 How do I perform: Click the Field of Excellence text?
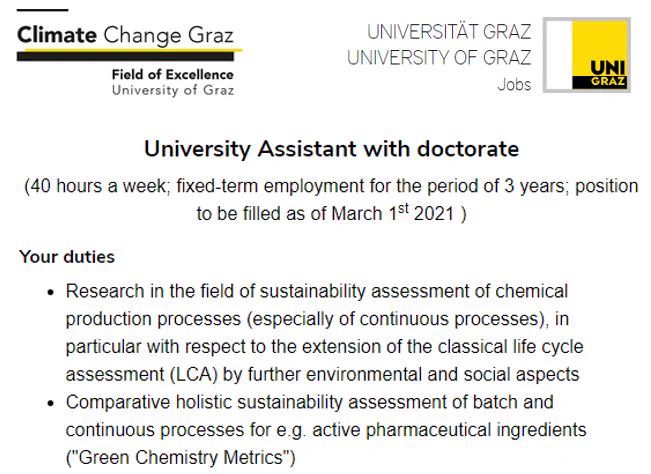[173, 75]
